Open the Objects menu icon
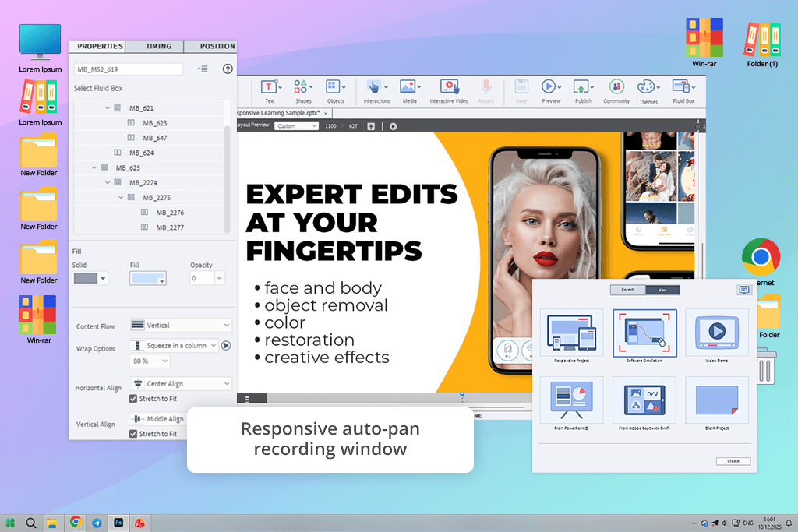 tap(335, 90)
